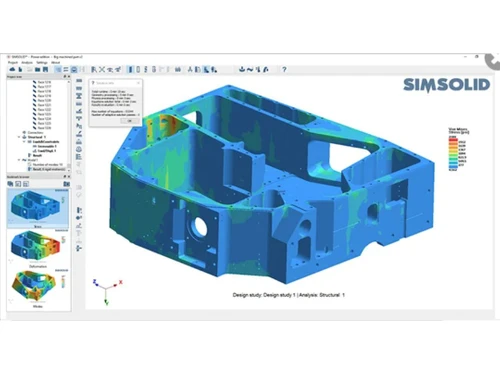Click the save project disk icon
Viewport: 500px width, 375px height.
[46, 69]
